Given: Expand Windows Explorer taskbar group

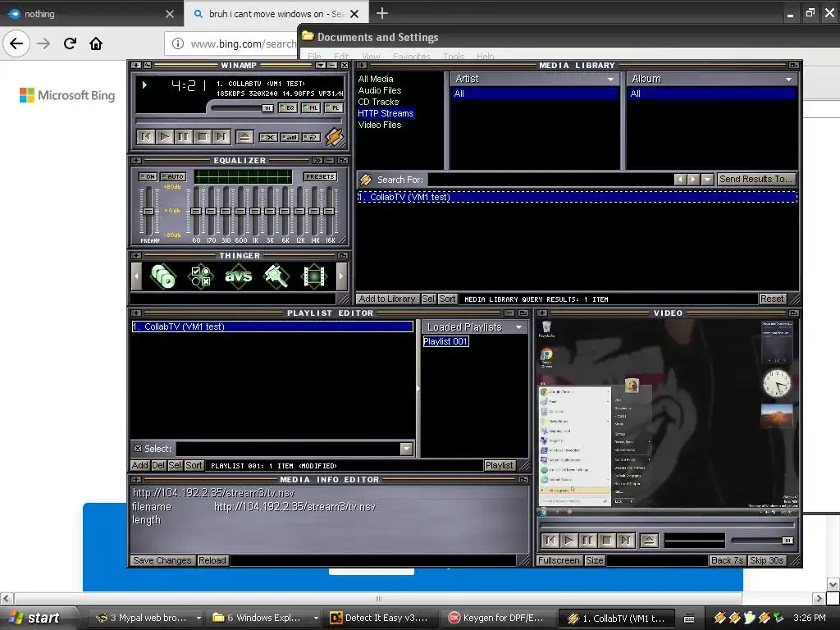Looking at the screenshot, I should point(316,619).
